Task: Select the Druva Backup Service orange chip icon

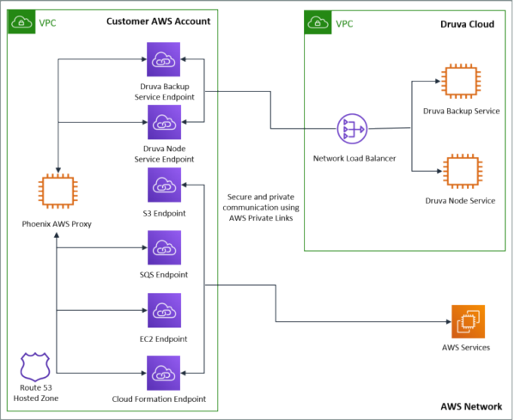Action: pyautogui.click(x=460, y=82)
